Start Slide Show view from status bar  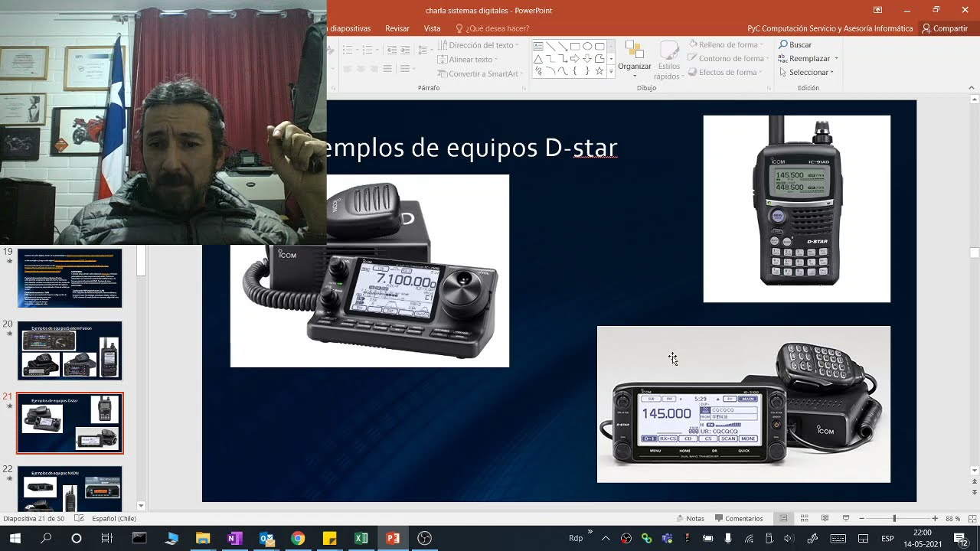[845, 518]
